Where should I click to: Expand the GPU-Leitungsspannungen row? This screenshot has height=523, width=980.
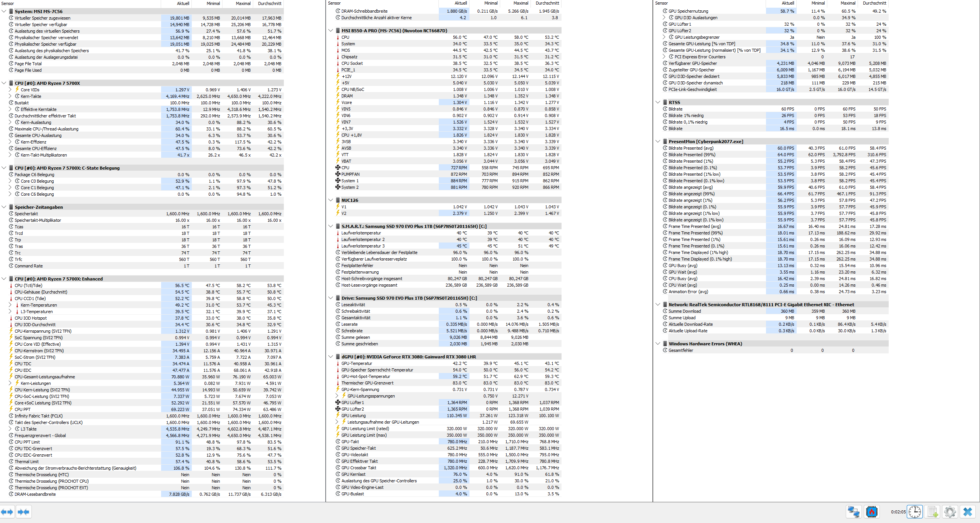point(337,396)
